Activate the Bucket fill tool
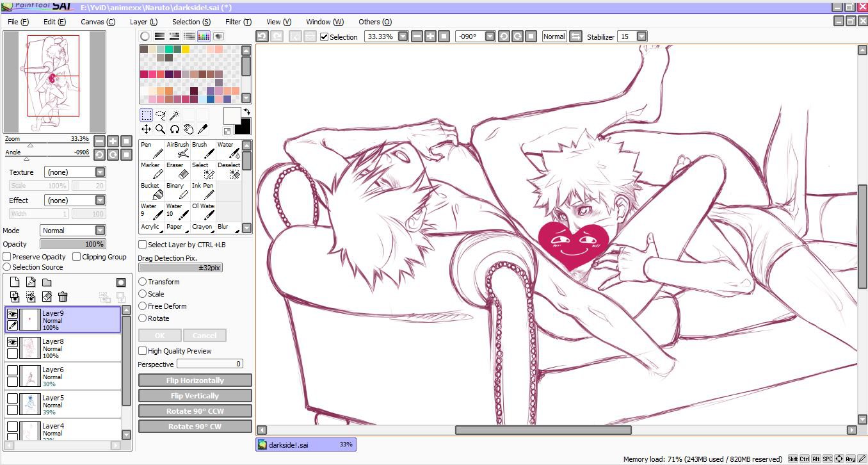Screen dimensions: 868x465 [152, 191]
